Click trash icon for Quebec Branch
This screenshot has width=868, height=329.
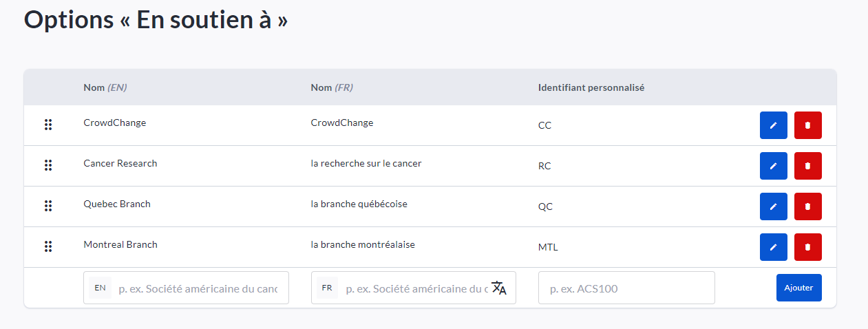(807, 206)
